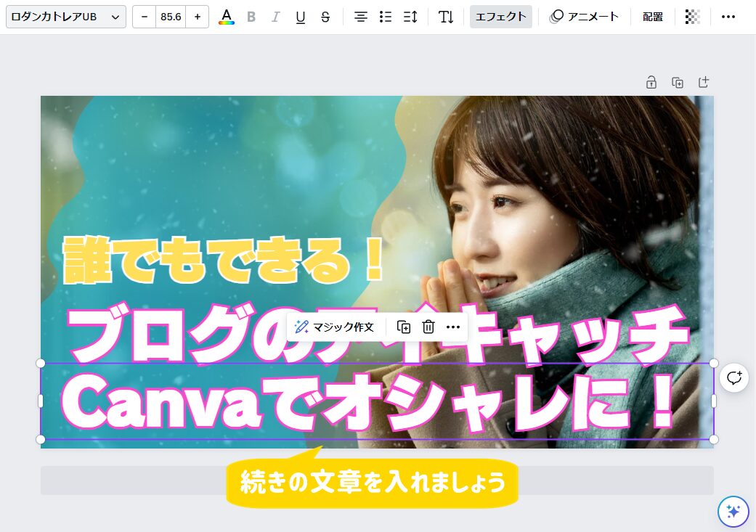Open the 配置 position panel
This screenshot has height=532, width=756.
pos(653,17)
